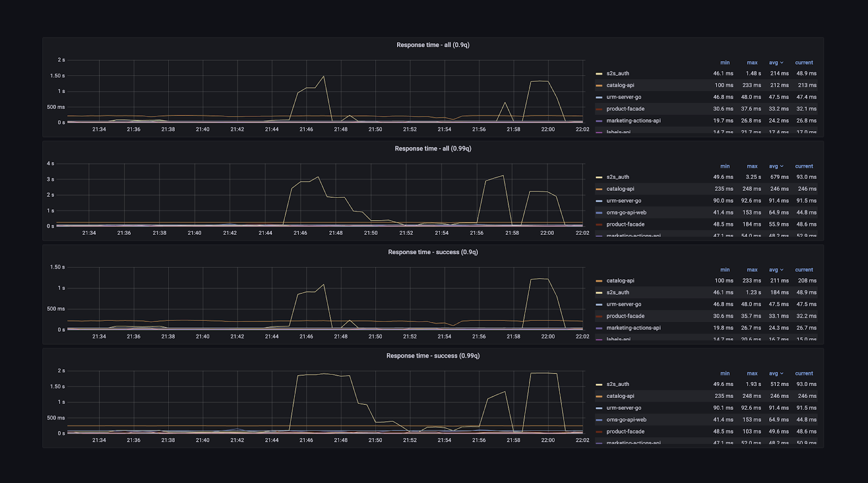
Task: Sort by min column in 'all (0.9q)' legend
Action: [725, 63]
